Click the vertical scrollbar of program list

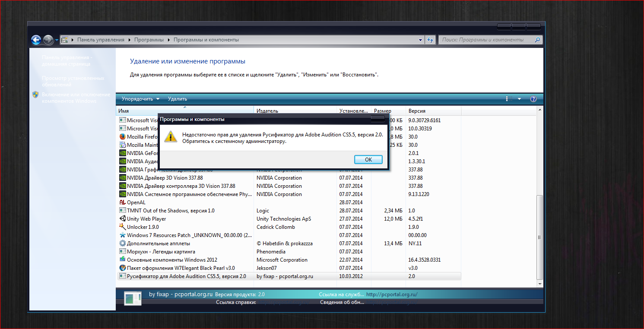(x=539, y=237)
